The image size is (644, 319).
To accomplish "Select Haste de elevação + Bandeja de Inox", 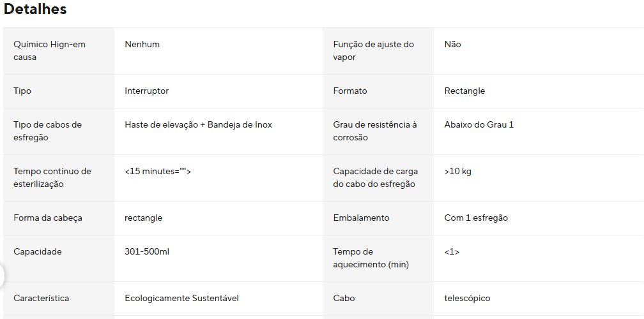I will click(x=198, y=125).
